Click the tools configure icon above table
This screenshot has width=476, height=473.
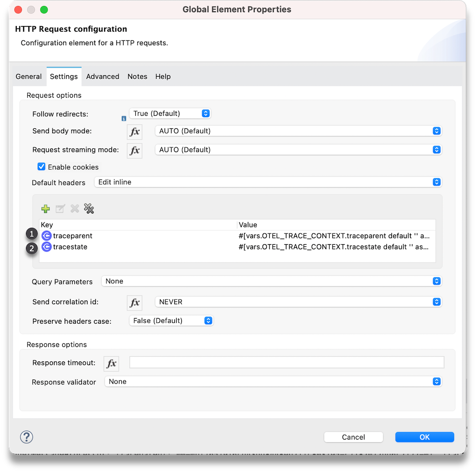tap(89, 209)
